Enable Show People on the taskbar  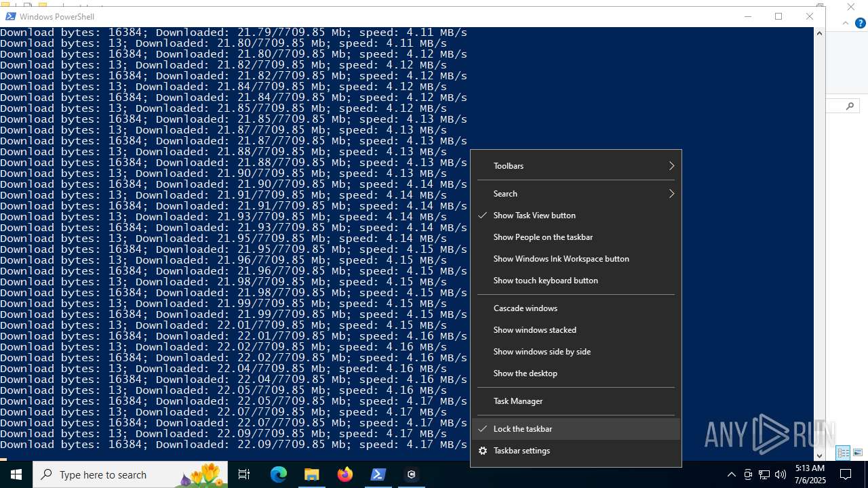pos(576,237)
